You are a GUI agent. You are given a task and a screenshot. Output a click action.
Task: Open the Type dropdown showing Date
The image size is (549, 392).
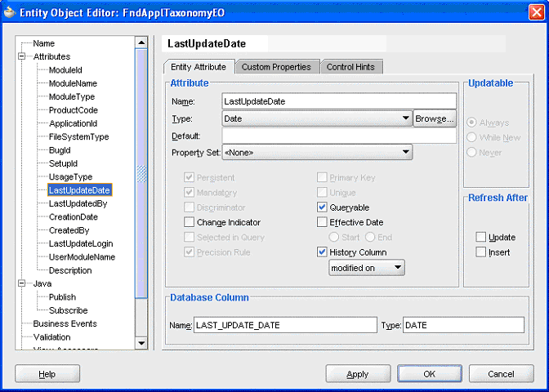coord(317,118)
